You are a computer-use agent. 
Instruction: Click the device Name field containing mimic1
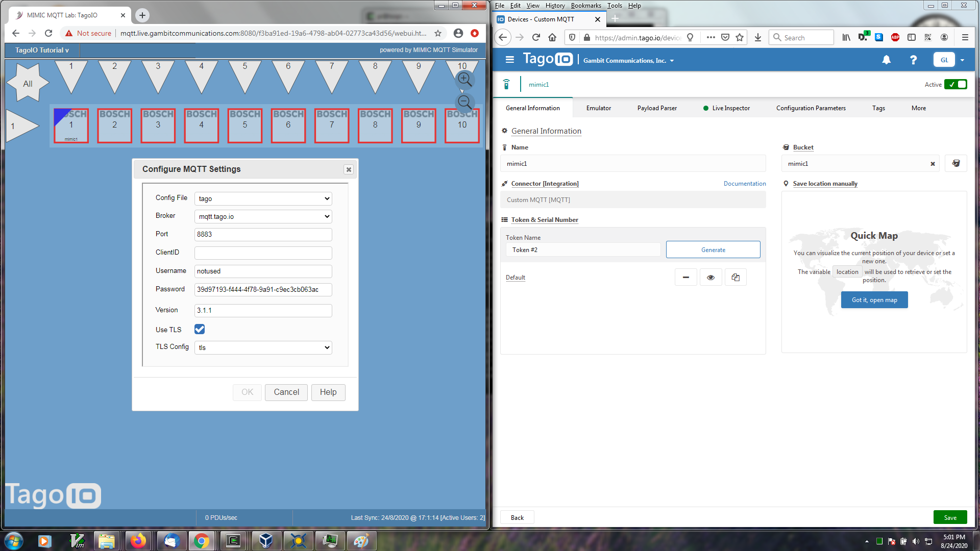(x=633, y=164)
